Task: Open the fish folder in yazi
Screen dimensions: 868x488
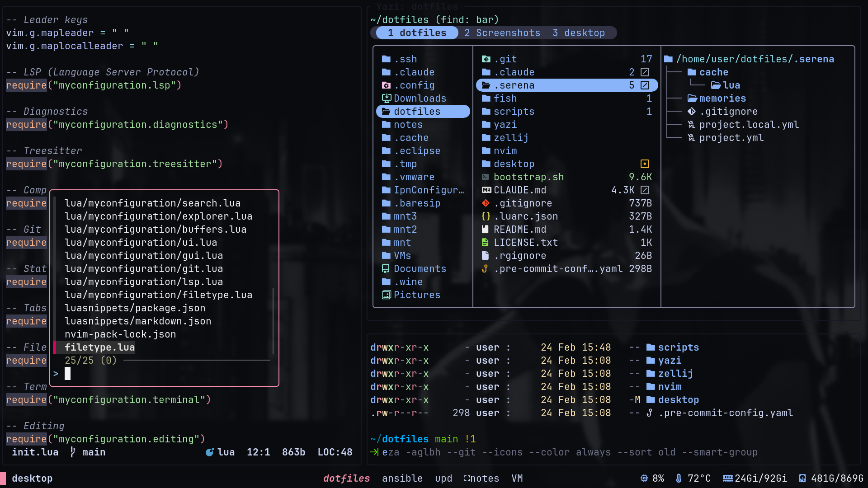Action: coord(567,99)
